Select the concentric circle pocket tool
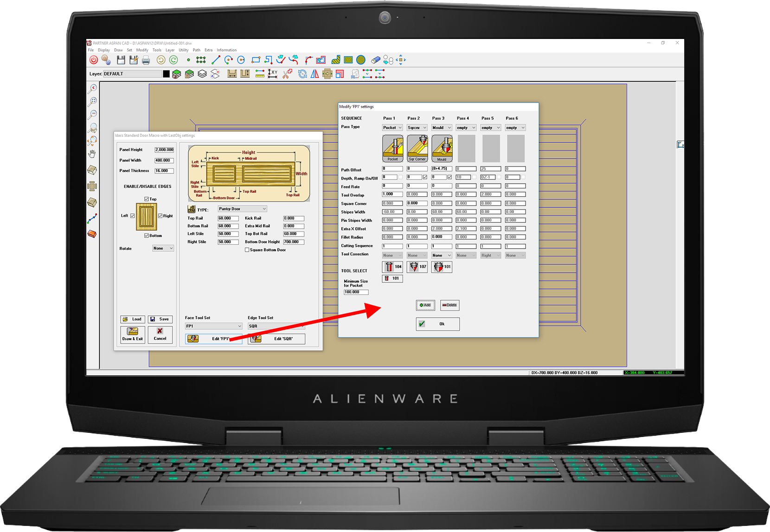The height and width of the screenshot is (532, 770). pyautogui.click(x=361, y=60)
